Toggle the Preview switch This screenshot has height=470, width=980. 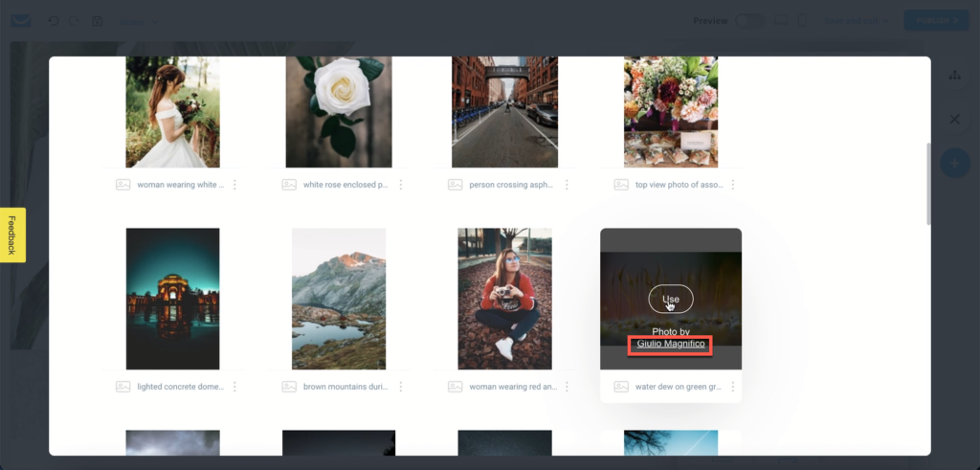[x=748, y=21]
